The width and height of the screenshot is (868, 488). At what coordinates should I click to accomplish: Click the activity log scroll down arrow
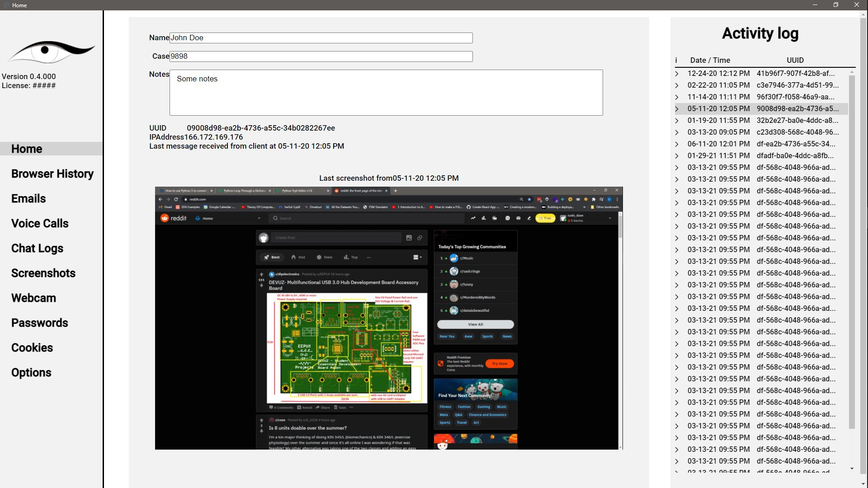852,469
